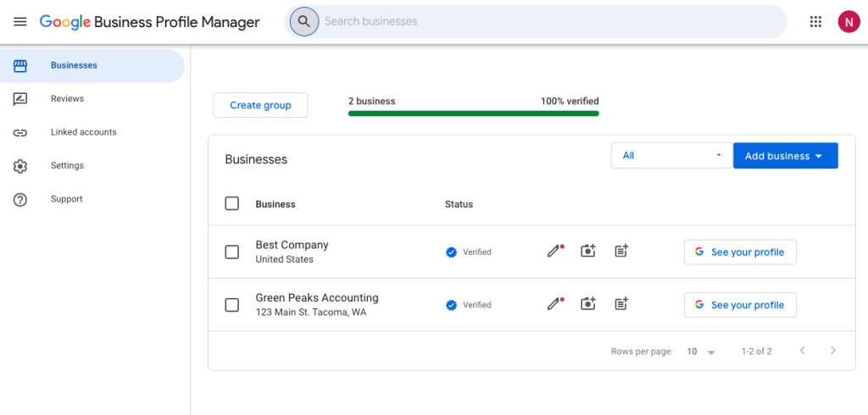The height and width of the screenshot is (415, 868).
Task: Click the Create group button
Action: (260, 105)
